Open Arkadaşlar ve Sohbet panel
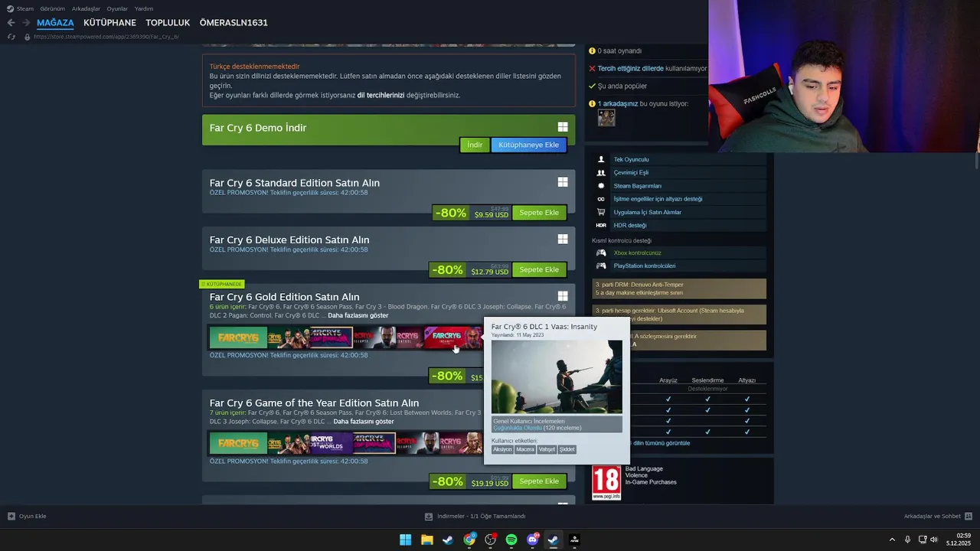Screen dimensions: 980x551 click(x=938, y=517)
